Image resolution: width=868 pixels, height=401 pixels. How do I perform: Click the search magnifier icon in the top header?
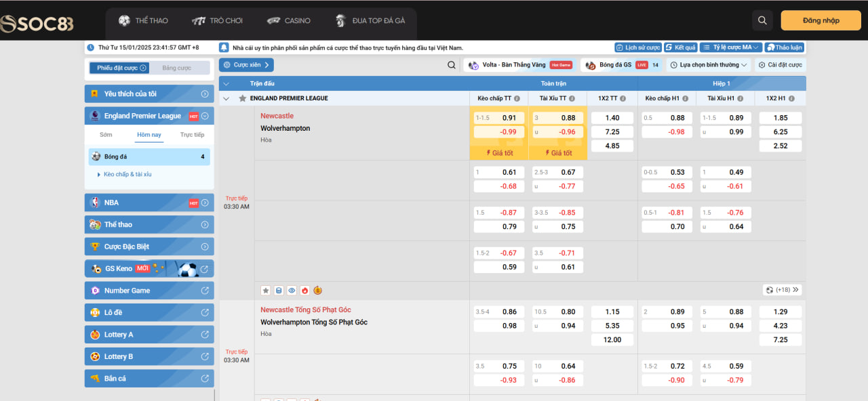763,20
